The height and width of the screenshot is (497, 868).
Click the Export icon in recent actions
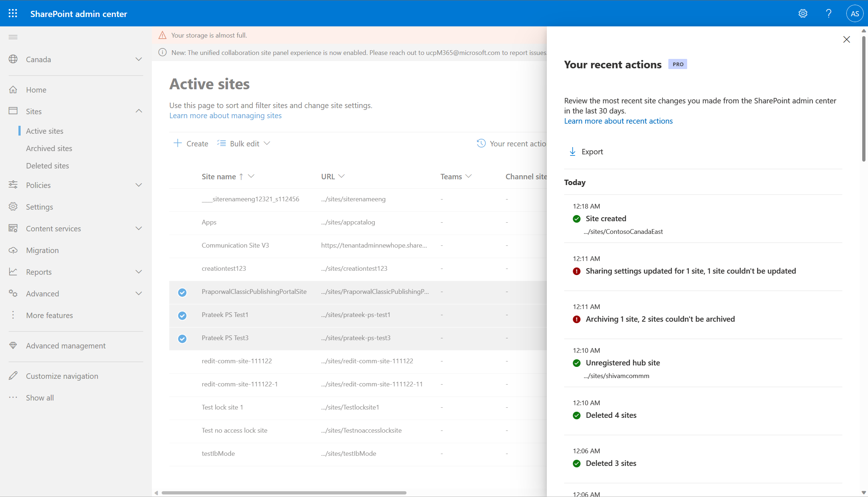click(572, 151)
